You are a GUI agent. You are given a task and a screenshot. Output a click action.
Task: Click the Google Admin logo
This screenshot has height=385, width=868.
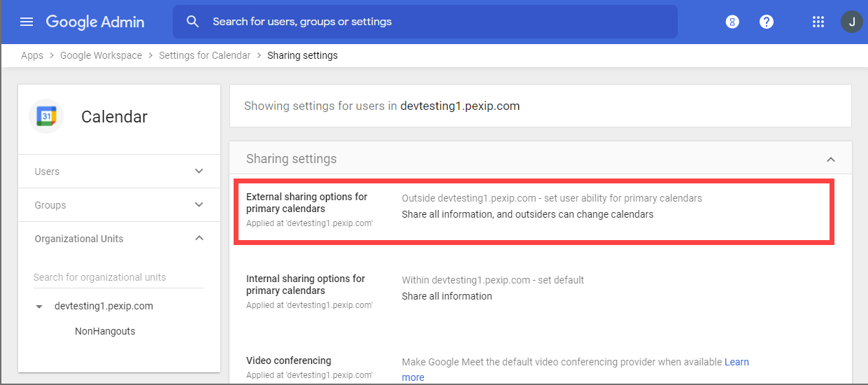pos(95,22)
